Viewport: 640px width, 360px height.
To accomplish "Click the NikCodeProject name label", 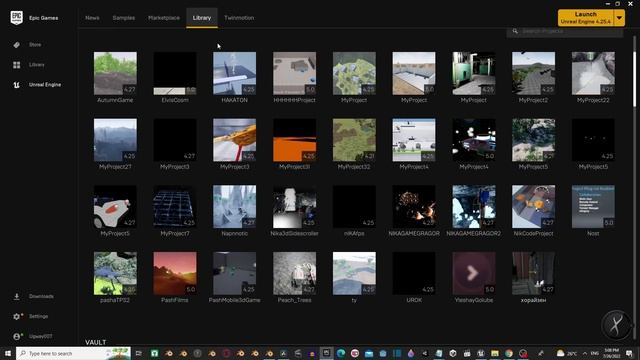I will [533, 233].
